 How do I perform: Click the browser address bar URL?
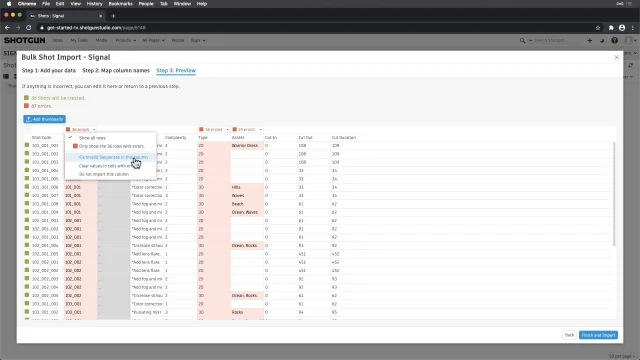(x=96, y=28)
